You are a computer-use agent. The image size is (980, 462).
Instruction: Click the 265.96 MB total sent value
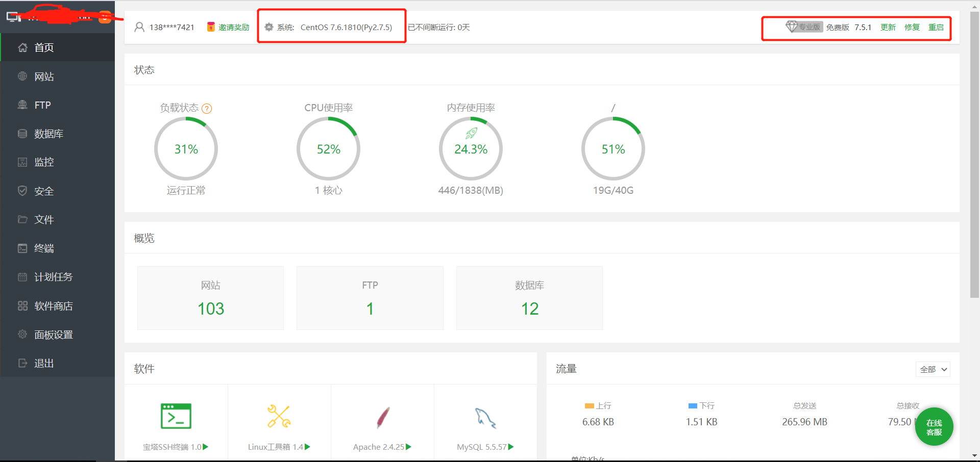tap(804, 422)
